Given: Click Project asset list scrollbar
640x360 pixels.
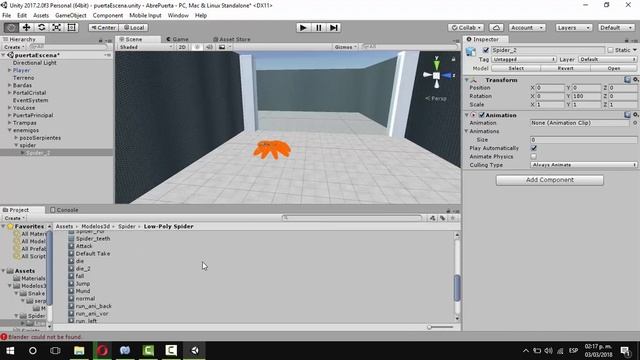Looking at the screenshot, I should (x=457, y=287).
